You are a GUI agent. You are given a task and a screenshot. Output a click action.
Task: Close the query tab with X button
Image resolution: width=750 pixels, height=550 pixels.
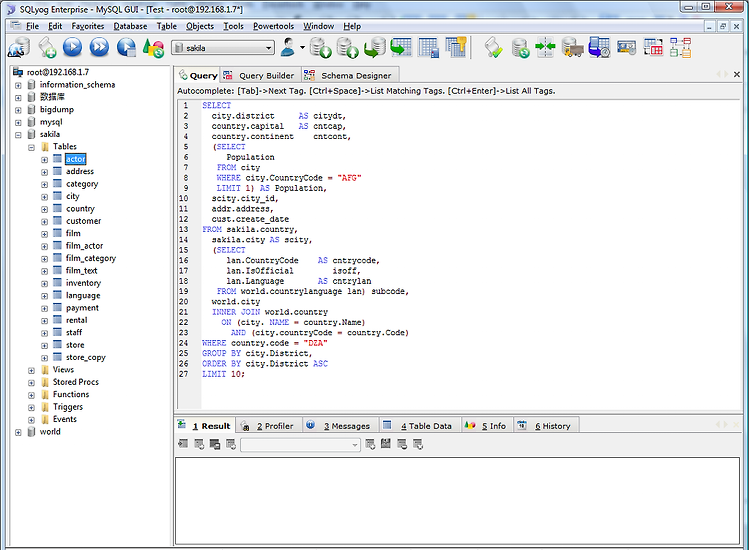737,75
